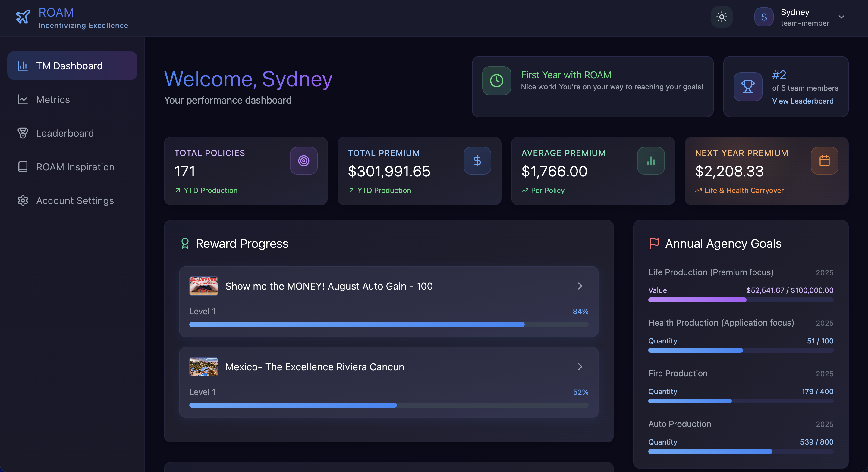Open Account Settings

pyautogui.click(x=75, y=200)
